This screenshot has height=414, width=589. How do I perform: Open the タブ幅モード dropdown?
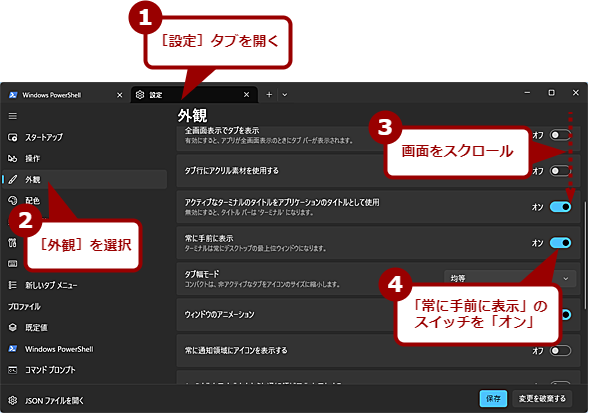point(510,278)
